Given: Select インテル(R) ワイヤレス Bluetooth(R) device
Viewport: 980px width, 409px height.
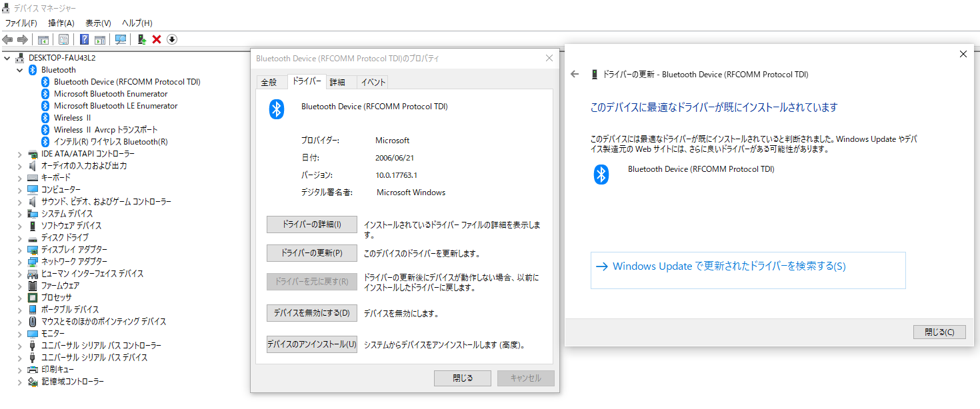Looking at the screenshot, I should tap(111, 141).
